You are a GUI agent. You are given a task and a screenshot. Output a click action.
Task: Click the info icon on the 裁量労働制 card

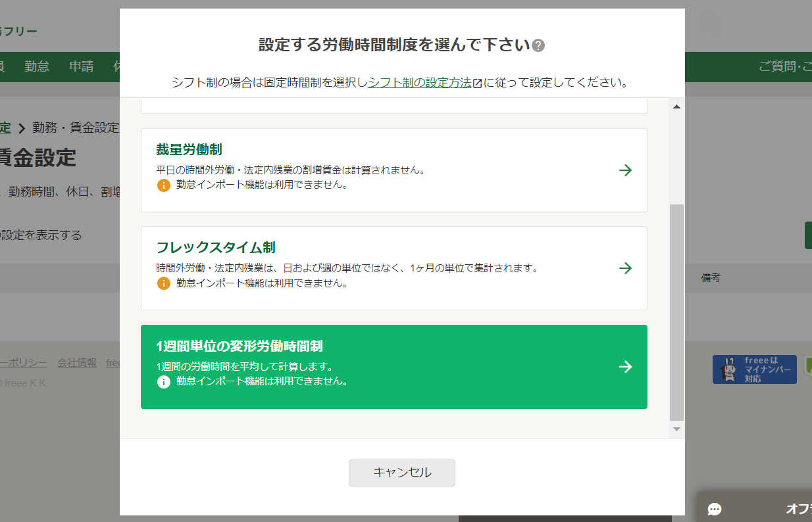click(164, 185)
